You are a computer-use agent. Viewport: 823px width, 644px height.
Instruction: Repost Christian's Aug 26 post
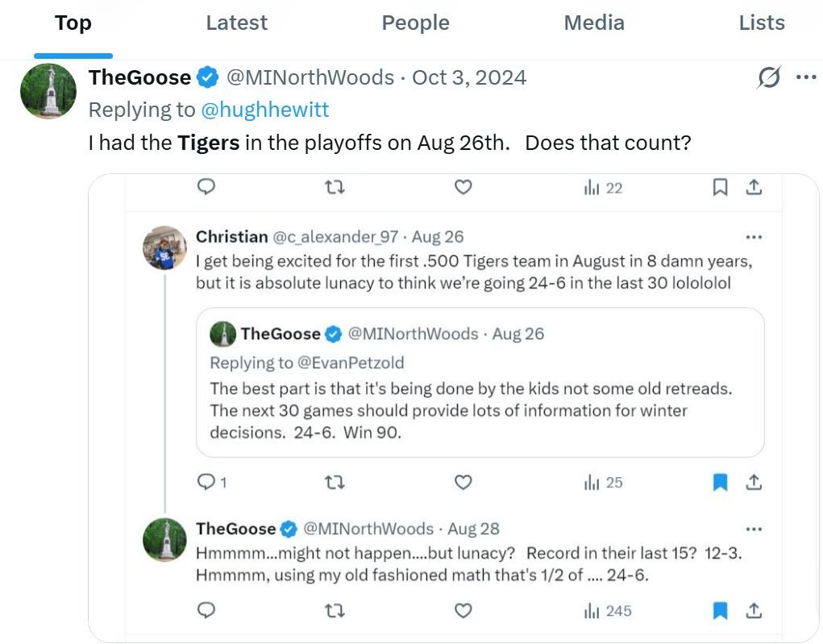pos(335,482)
